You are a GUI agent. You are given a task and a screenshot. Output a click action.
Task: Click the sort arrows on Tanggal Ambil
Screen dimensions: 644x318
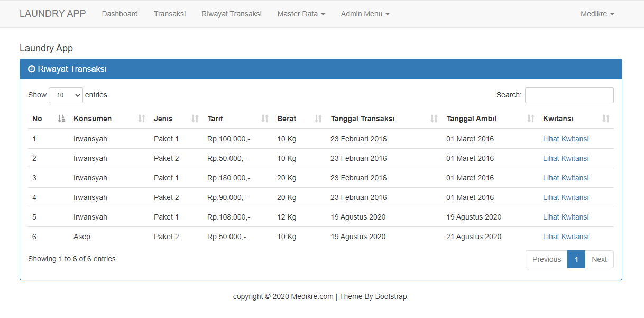(x=530, y=119)
